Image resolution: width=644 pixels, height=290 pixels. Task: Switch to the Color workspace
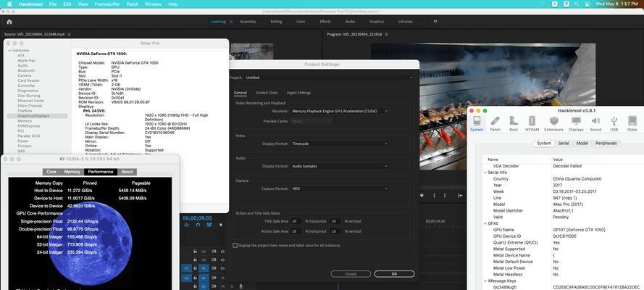point(301,22)
